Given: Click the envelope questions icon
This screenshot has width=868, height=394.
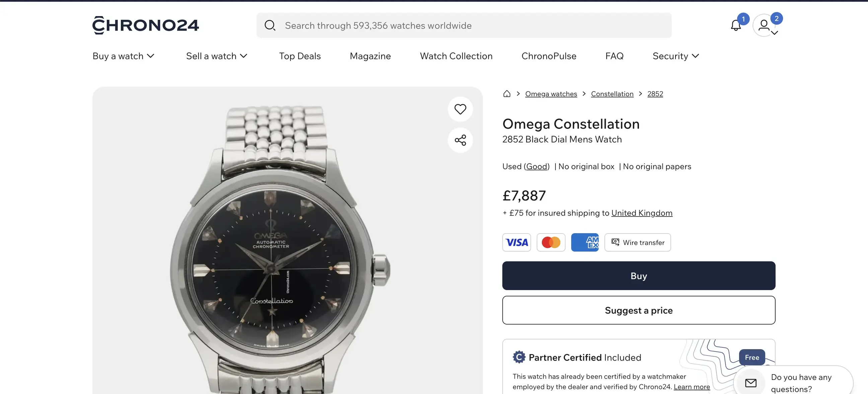Looking at the screenshot, I should [750, 383].
